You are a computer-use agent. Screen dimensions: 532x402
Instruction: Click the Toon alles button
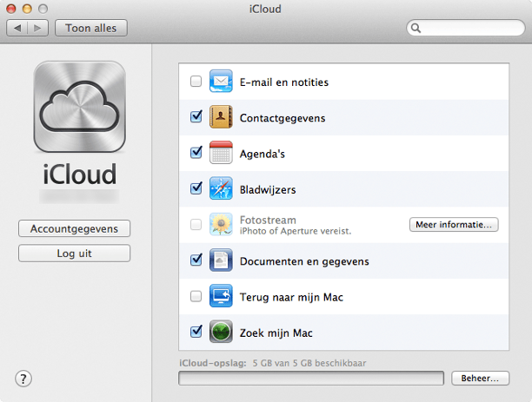[x=91, y=28]
